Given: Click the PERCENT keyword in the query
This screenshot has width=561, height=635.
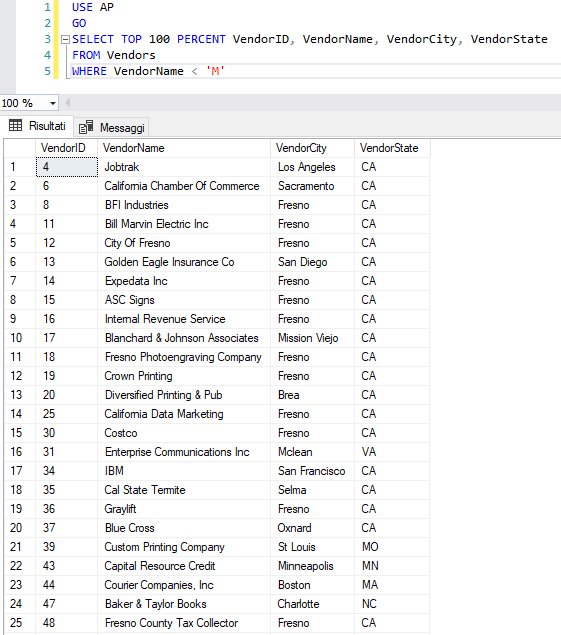Looking at the screenshot, I should coord(201,39).
